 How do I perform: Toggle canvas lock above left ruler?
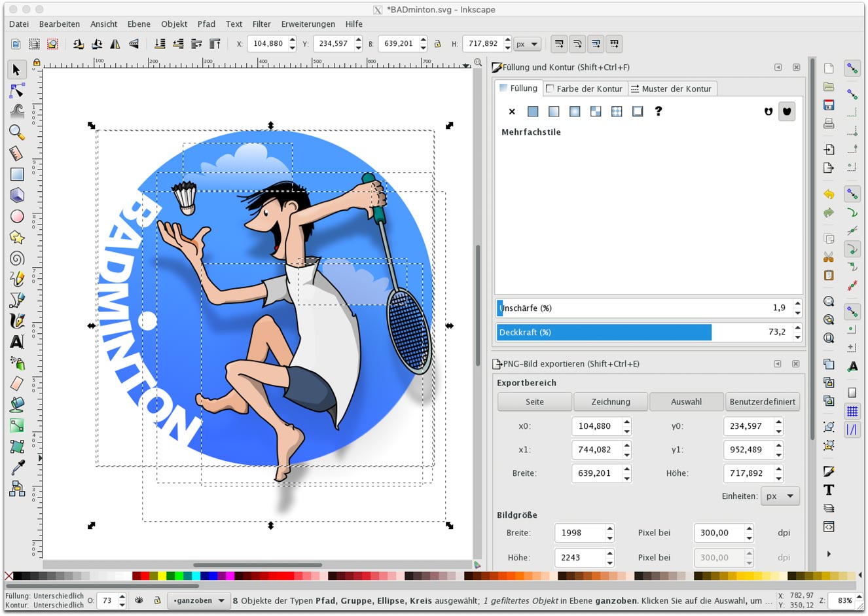[x=37, y=63]
